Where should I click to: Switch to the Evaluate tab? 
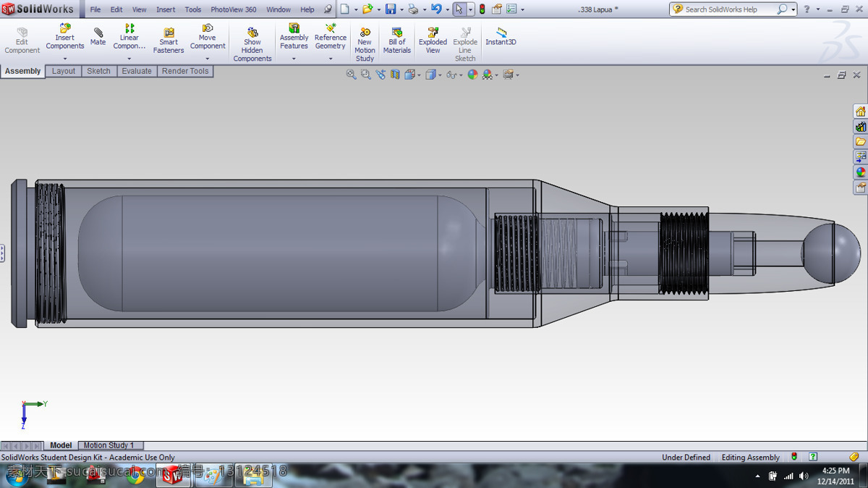[x=137, y=71]
